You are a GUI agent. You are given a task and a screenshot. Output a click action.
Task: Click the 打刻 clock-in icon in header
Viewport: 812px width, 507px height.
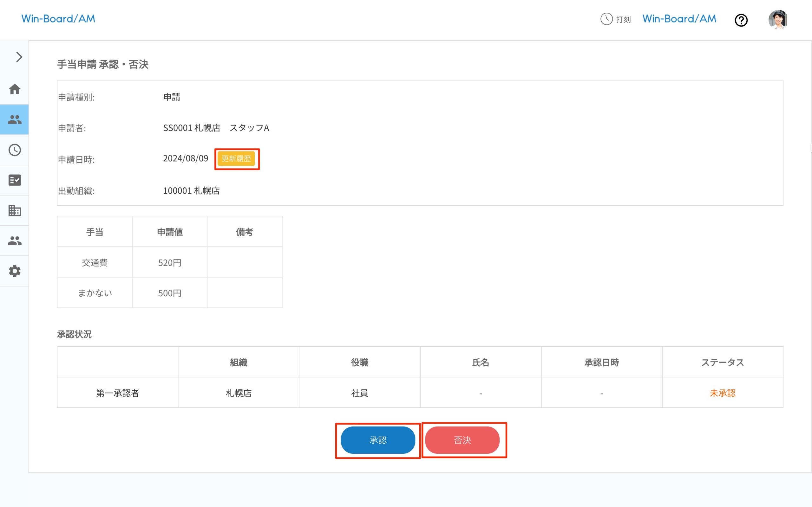[615, 19]
